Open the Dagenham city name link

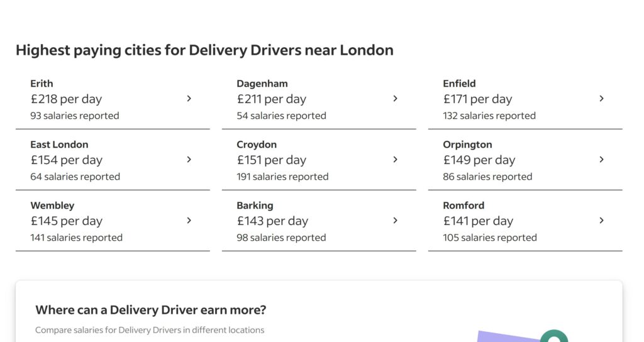pos(262,84)
